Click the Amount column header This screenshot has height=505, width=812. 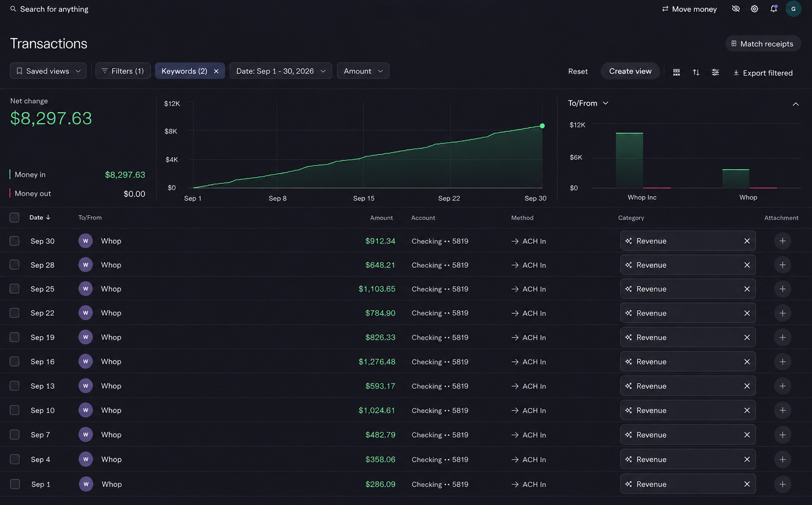tap(381, 218)
